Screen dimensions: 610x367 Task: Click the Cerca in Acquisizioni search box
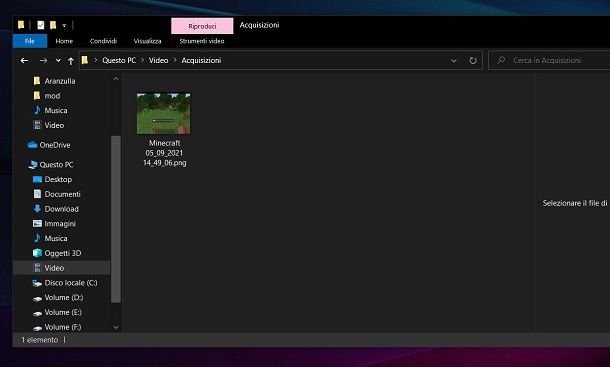pyautogui.click(x=549, y=60)
